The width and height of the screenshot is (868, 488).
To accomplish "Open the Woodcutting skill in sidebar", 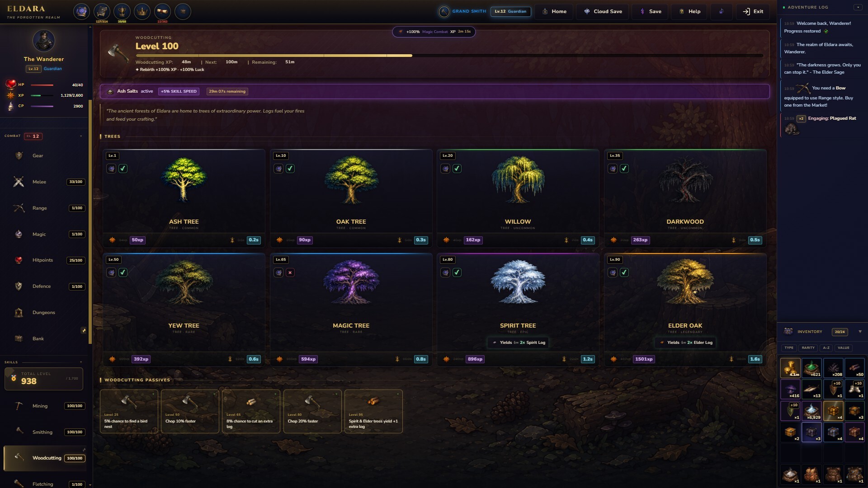I will (x=45, y=458).
